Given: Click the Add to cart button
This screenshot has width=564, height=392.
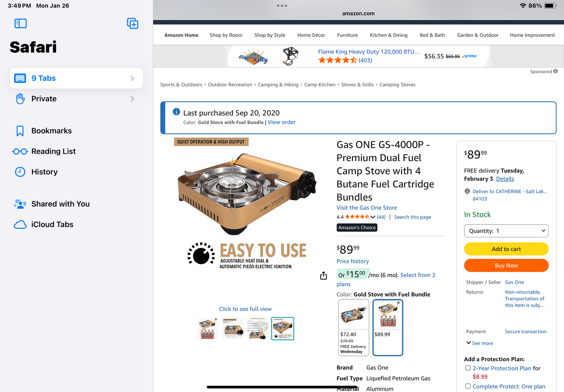Looking at the screenshot, I should [x=506, y=249].
